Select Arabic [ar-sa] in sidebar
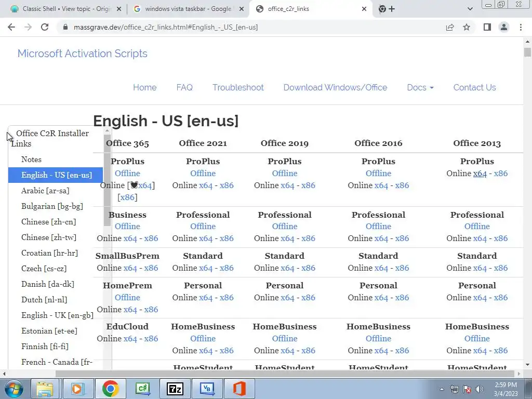532x399 pixels. (45, 191)
